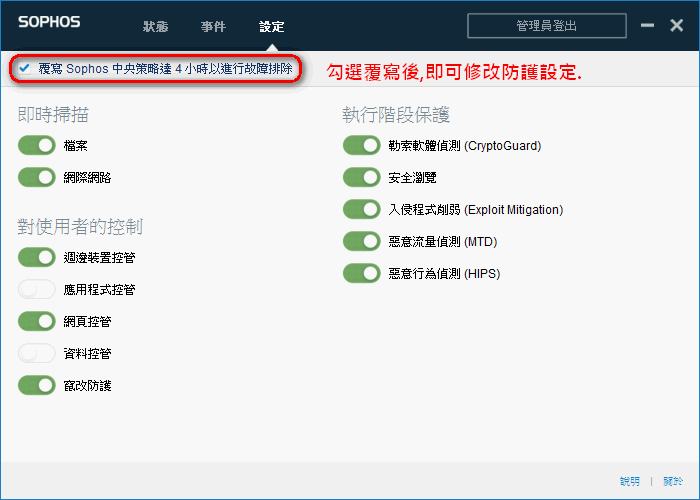Screen dimensions: 700x500
Task: Open the 事件 tab
Action: [213, 27]
